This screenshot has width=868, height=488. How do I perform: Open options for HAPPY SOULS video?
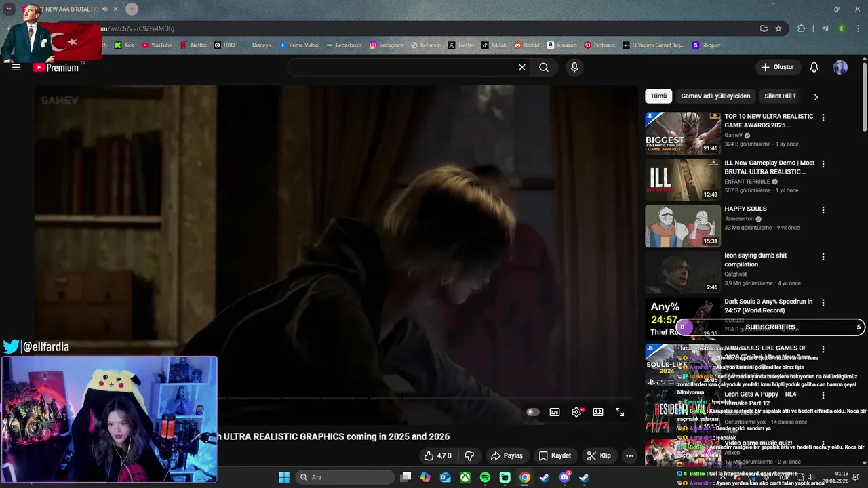[823, 210]
